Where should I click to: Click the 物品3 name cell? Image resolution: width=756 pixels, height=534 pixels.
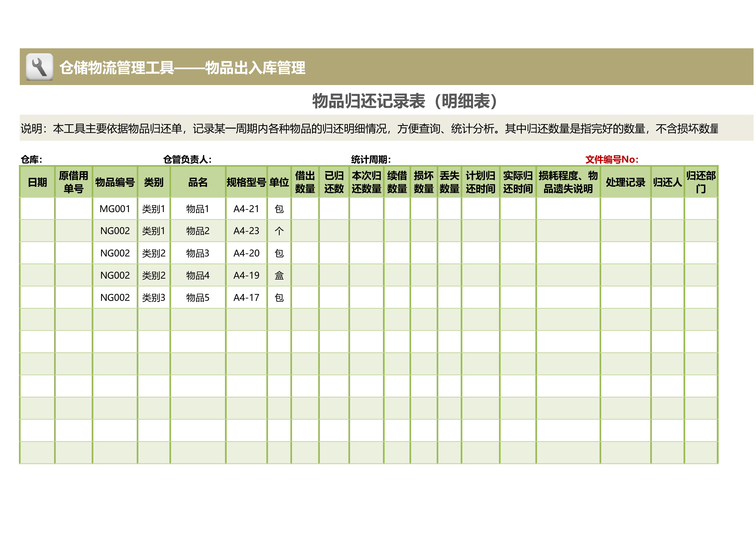[198, 253]
